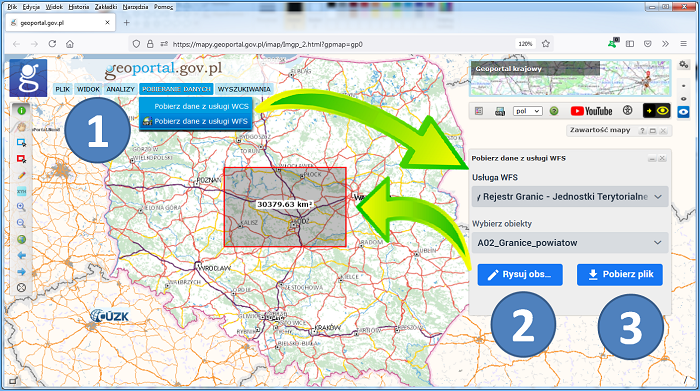Click the zoom in magnifier tool

(21, 207)
